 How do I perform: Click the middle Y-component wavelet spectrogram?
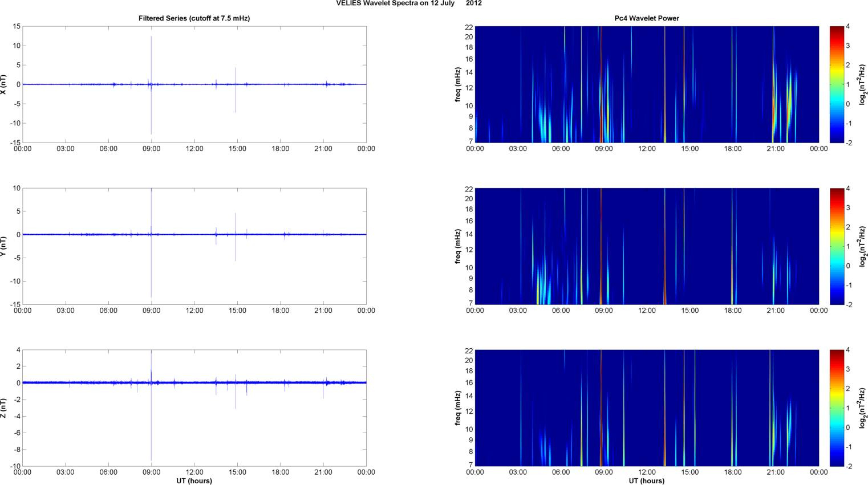pos(646,246)
